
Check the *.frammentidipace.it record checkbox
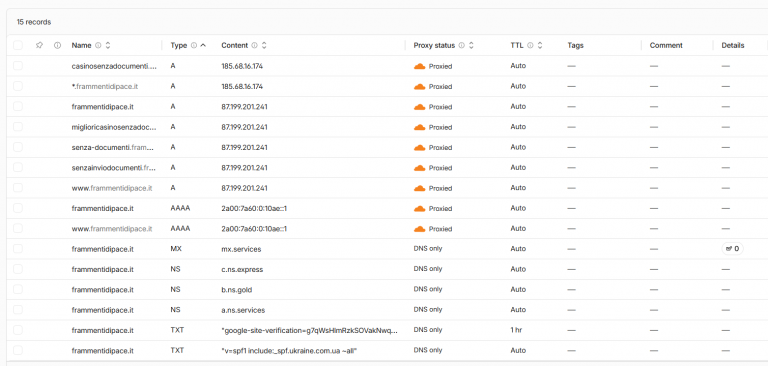pos(18,86)
